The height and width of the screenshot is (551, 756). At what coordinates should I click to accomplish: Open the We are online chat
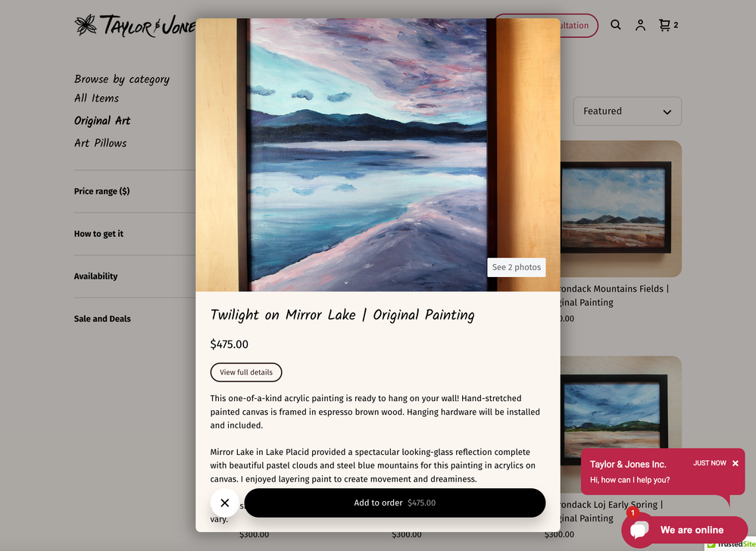(x=685, y=530)
